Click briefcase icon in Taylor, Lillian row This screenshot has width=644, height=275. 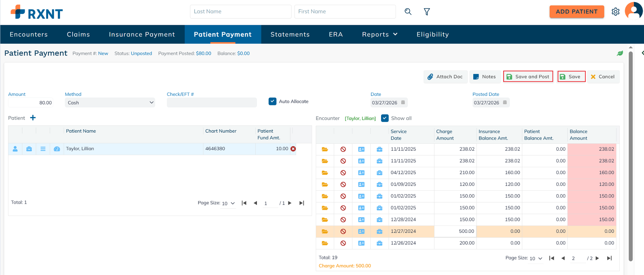pyautogui.click(x=29, y=149)
